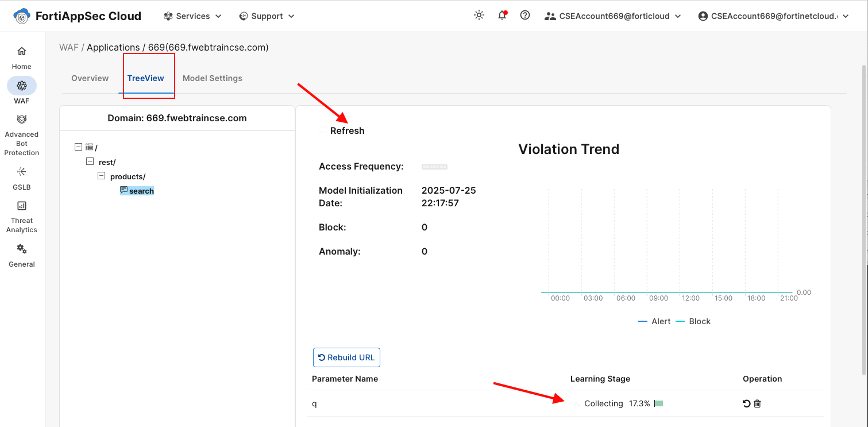868x427 pixels.
Task: Click the Learning Stage column header
Action: coord(600,379)
